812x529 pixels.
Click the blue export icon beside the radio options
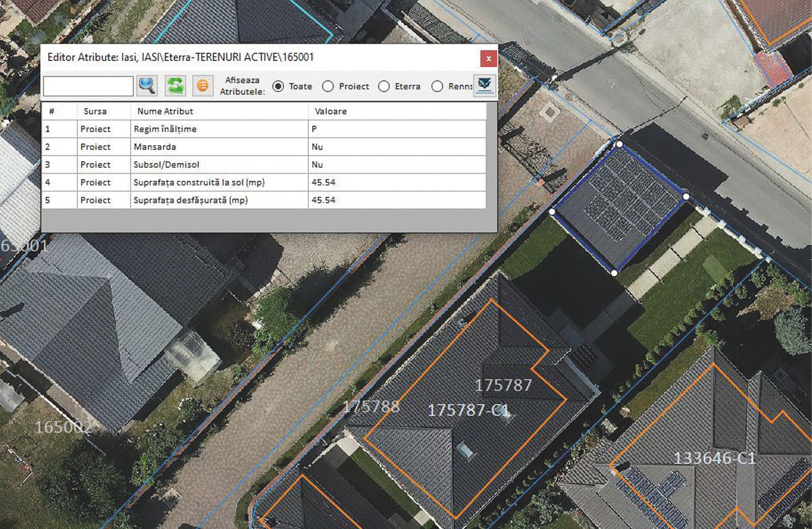(484, 85)
